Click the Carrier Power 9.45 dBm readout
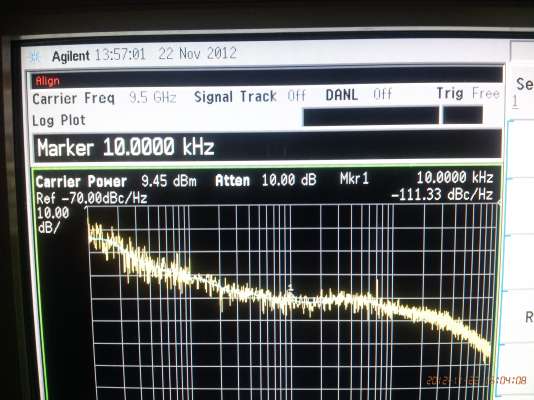534x400 pixels. 116,181
